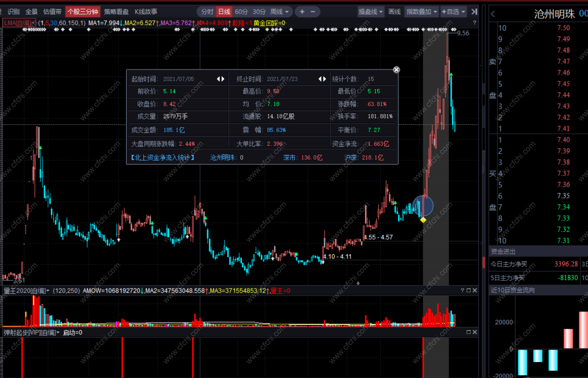Open the 全景 view
The height and width of the screenshot is (378, 588).
point(32,12)
